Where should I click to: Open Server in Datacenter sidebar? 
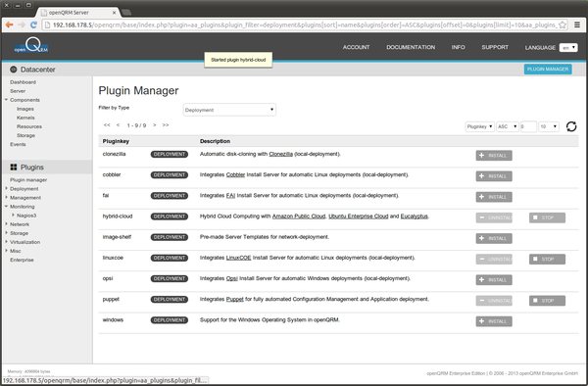coord(18,91)
